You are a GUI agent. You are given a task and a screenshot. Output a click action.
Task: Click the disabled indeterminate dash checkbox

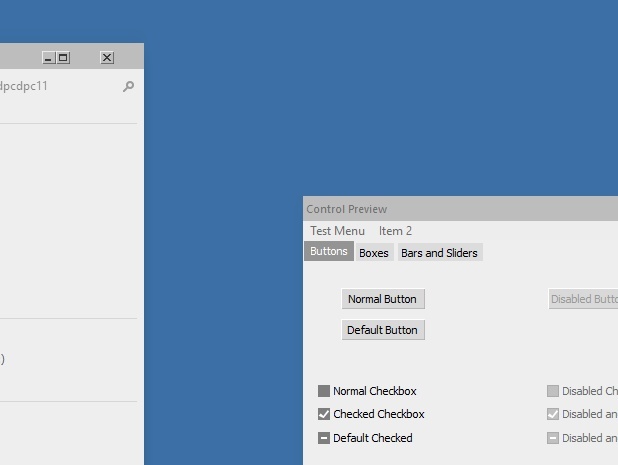(553, 438)
